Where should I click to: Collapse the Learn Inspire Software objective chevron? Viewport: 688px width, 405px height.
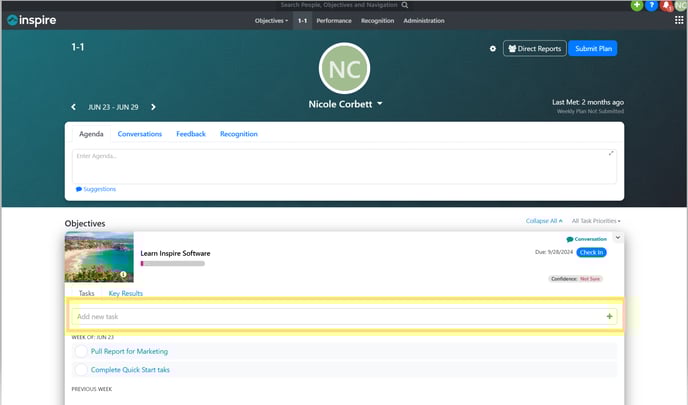[617, 237]
